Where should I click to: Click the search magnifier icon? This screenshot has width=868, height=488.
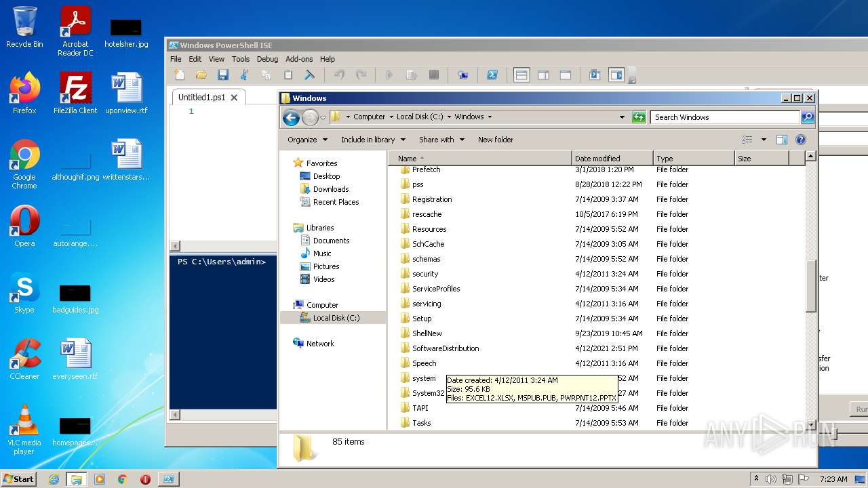coord(807,117)
